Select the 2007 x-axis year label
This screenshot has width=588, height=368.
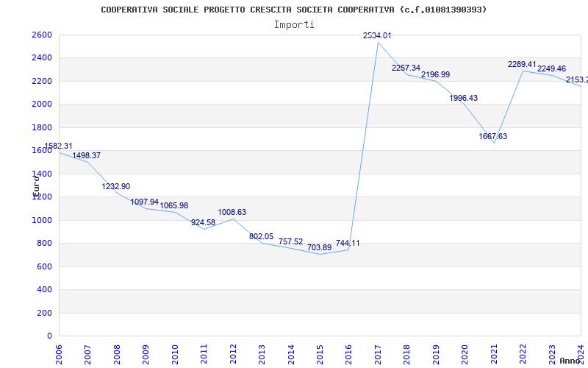[87, 355]
